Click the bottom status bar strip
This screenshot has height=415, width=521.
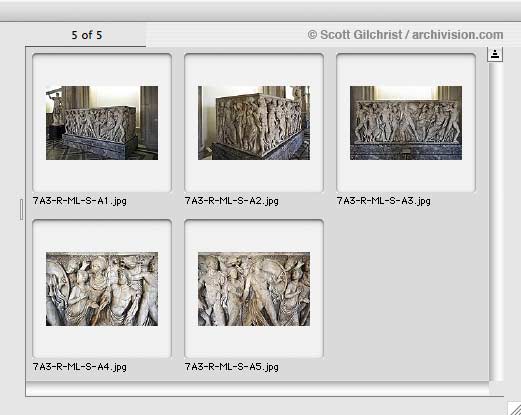click(257, 389)
